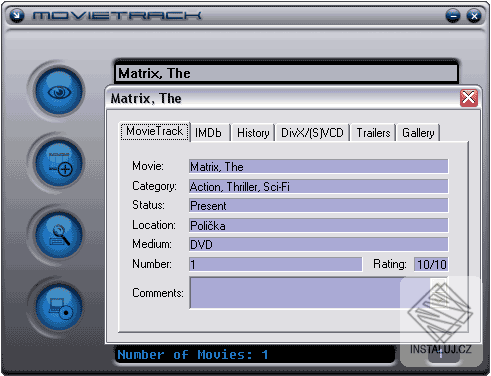Click the Medium field showing DVD
The image size is (491, 376).
click(318, 244)
